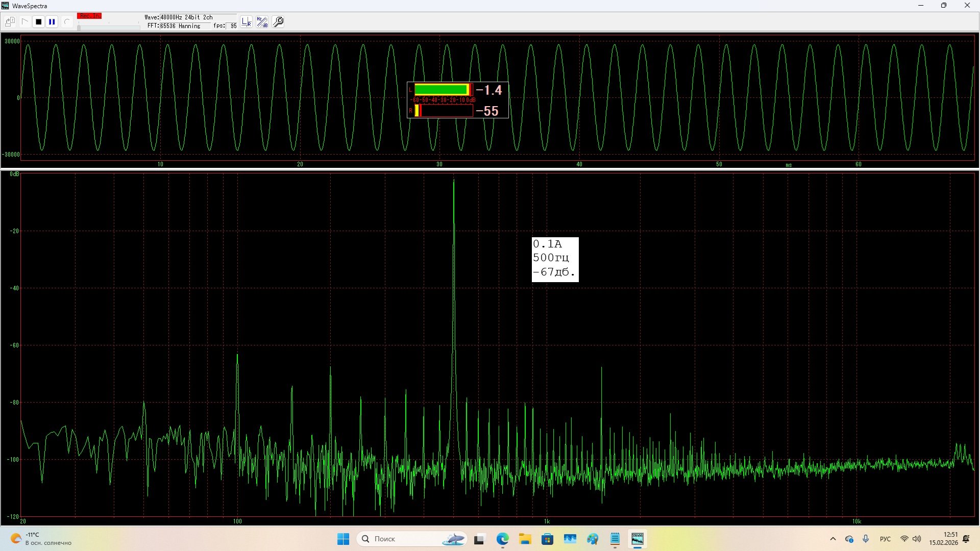Toggle L/R channel display icon
The width and height of the screenshot is (980, 551).
[x=247, y=22]
